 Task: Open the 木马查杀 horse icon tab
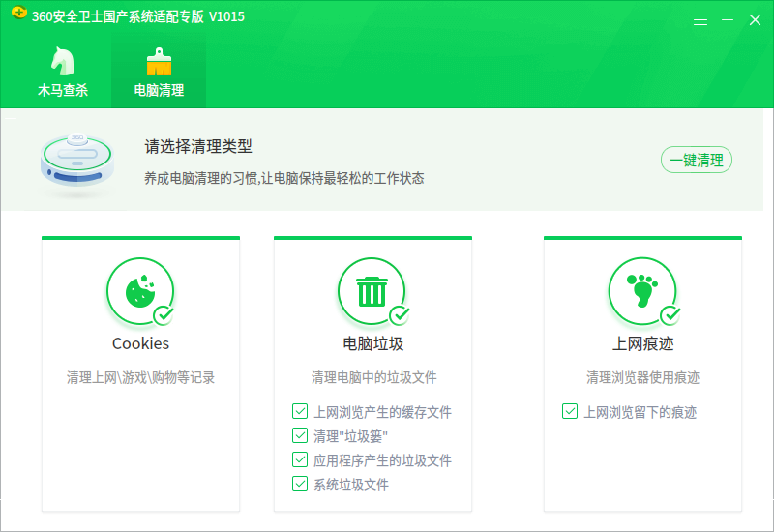[x=63, y=61]
